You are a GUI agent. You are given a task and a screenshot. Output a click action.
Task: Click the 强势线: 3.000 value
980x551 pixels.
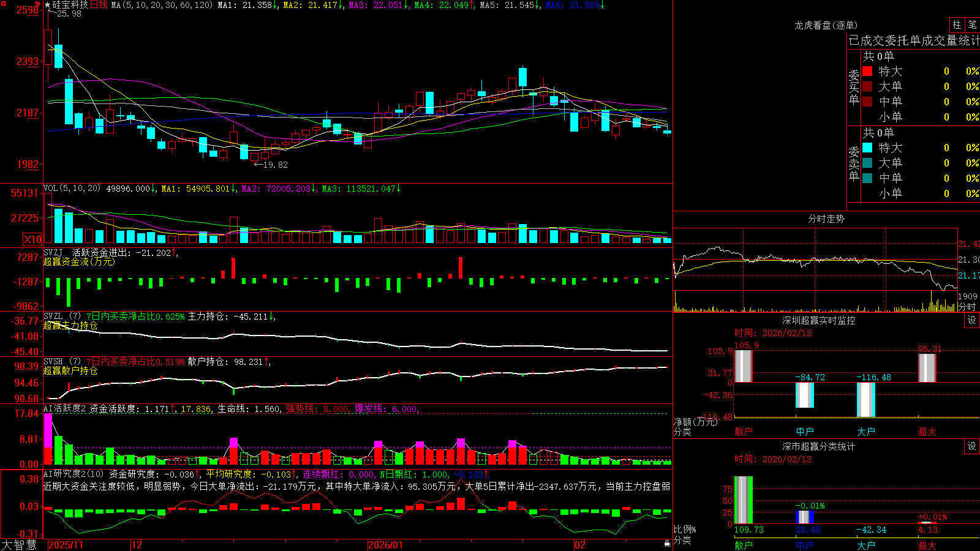318,409
